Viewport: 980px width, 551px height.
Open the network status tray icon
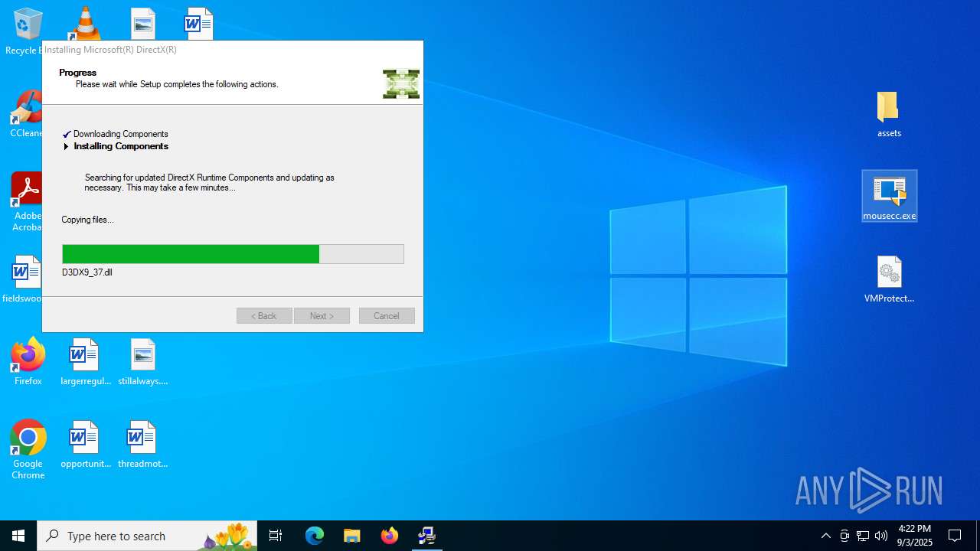863,536
